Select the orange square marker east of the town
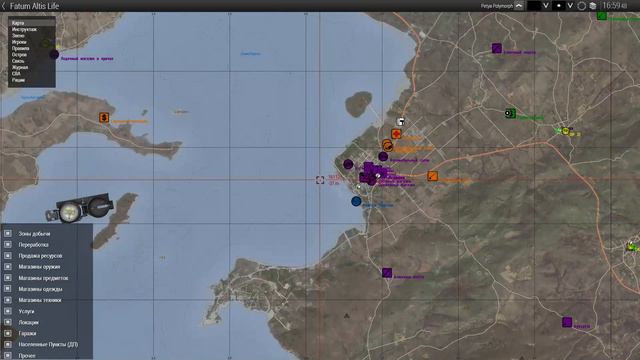Image resolution: width=640 pixels, height=360 pixels. 433,176
